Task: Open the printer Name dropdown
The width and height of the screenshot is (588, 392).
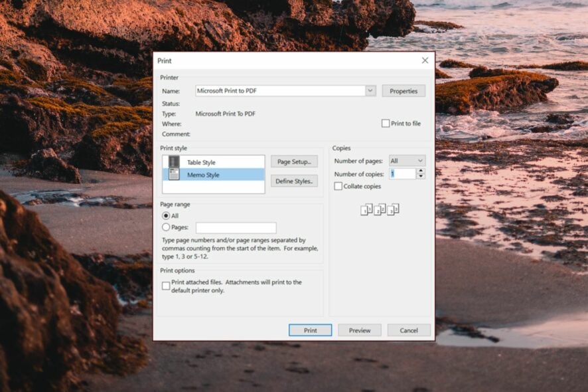Action: [x=371, y=90]
